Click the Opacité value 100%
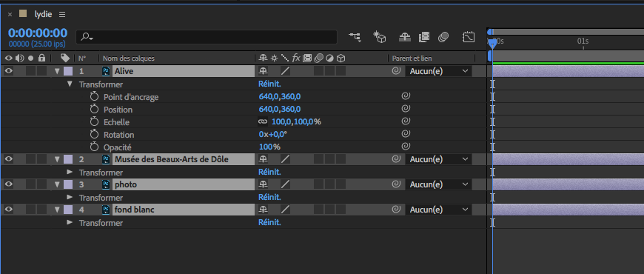The height and width of the screenshot is (274, 644). pos(269,147)
